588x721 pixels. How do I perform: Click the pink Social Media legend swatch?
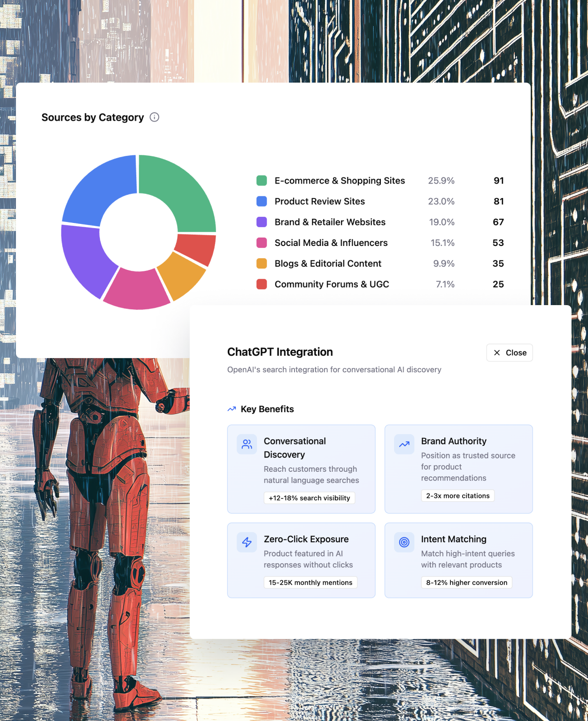262,243
